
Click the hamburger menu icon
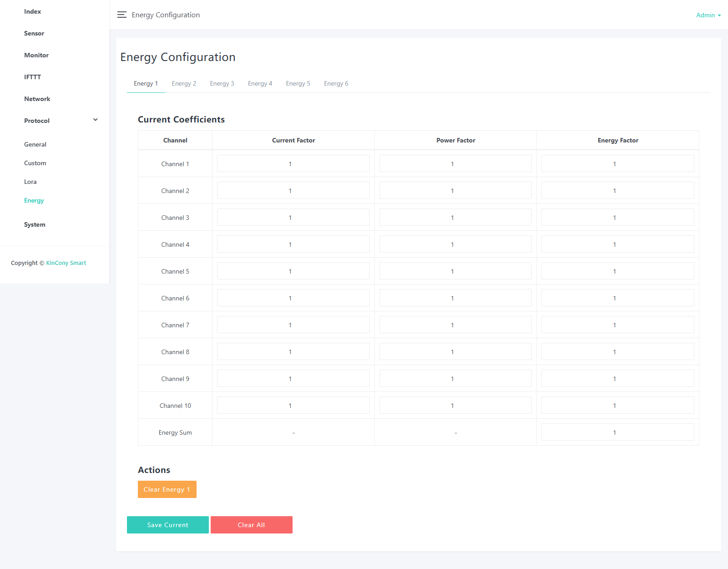coord(121,15)
